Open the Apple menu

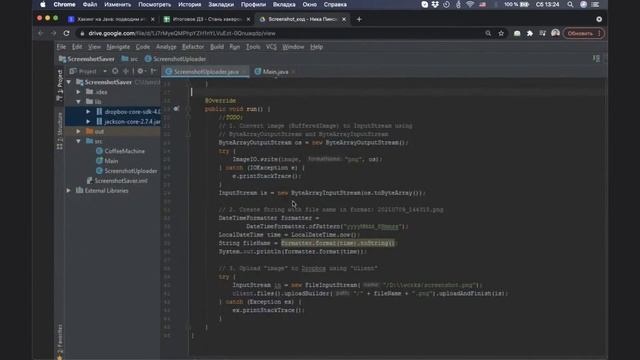[42, 4]
